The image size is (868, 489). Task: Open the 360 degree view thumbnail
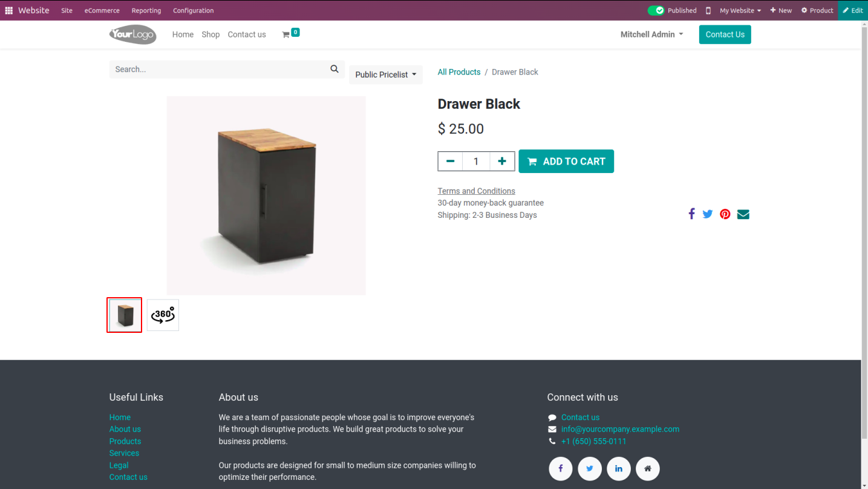[163, 315]
